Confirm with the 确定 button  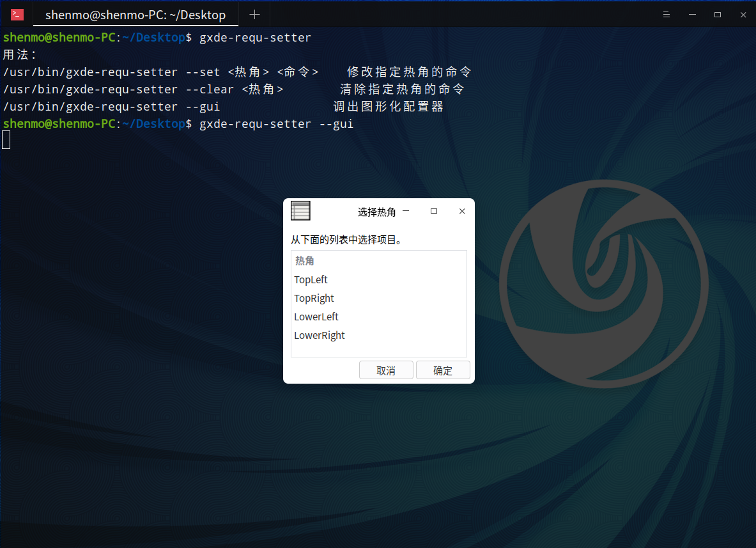[x=443, y=370]
